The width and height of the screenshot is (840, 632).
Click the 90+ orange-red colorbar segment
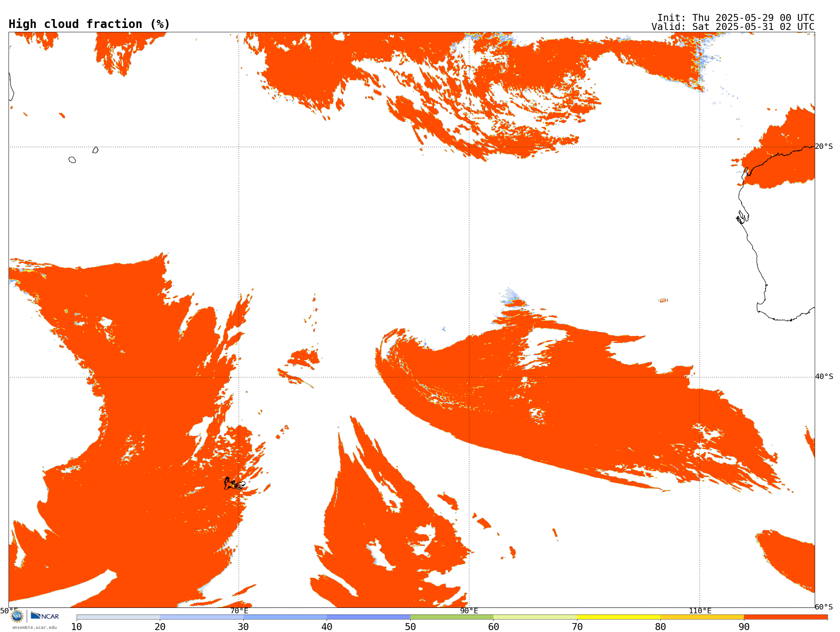(786, 617)
